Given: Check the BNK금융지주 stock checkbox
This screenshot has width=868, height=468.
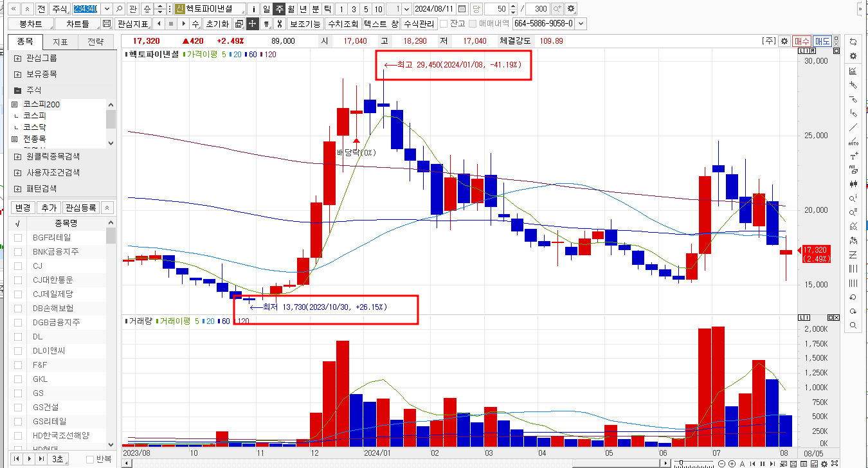Looking at the screenshot, I should pos(18,252).
